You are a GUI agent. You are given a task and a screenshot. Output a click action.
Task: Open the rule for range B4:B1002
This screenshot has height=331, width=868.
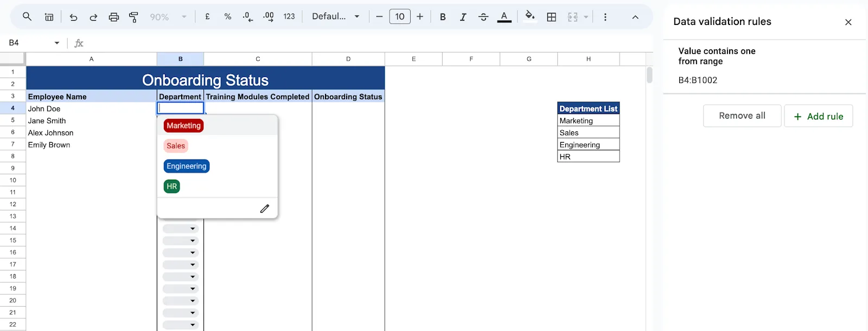(764, 66)
